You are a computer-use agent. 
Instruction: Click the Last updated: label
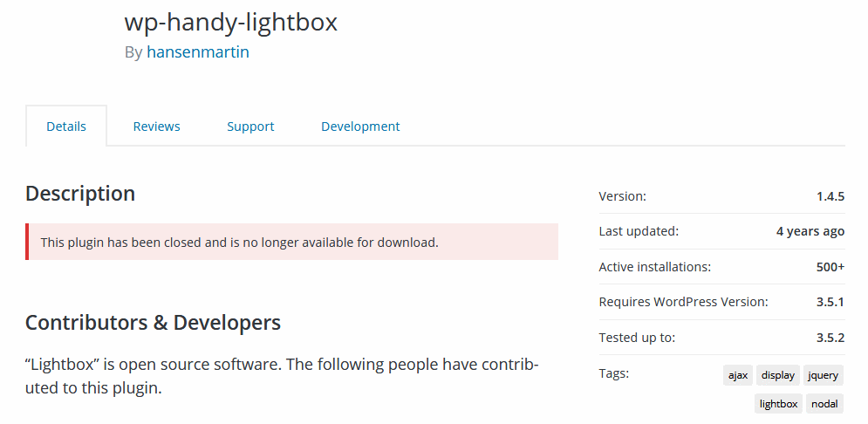639,231
